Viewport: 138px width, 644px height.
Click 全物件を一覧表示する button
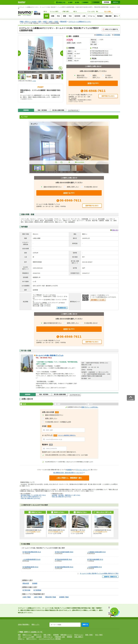(110, 576)
